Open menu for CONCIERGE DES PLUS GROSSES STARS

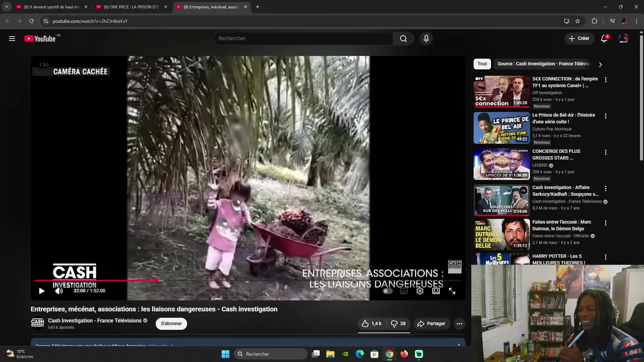pyautogui.click(x=605, y=152)
